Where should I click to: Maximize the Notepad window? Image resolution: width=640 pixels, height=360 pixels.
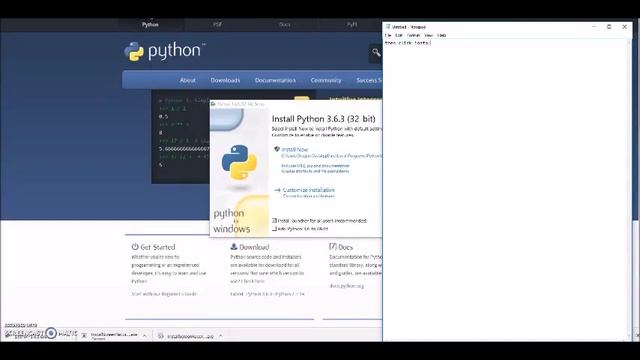click(609, 27)
